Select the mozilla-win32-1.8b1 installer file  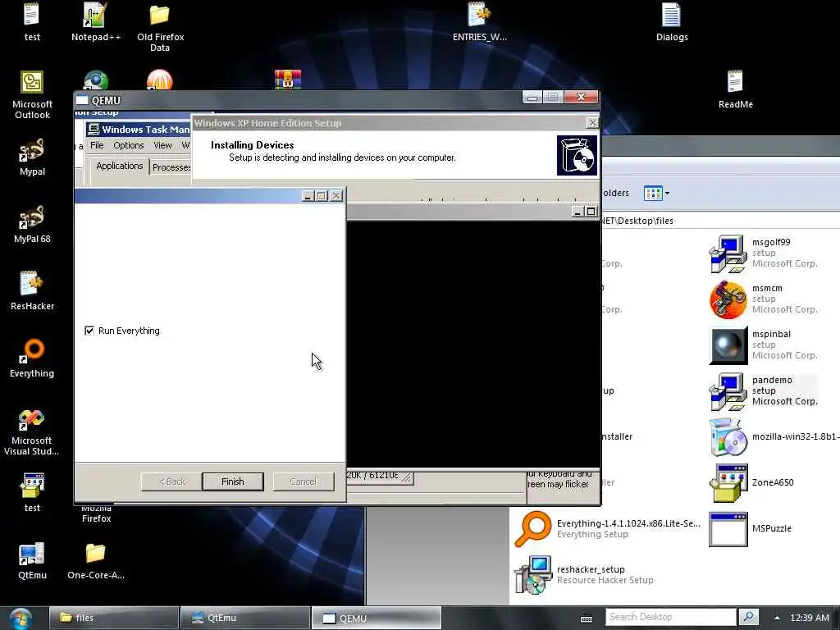774,436
